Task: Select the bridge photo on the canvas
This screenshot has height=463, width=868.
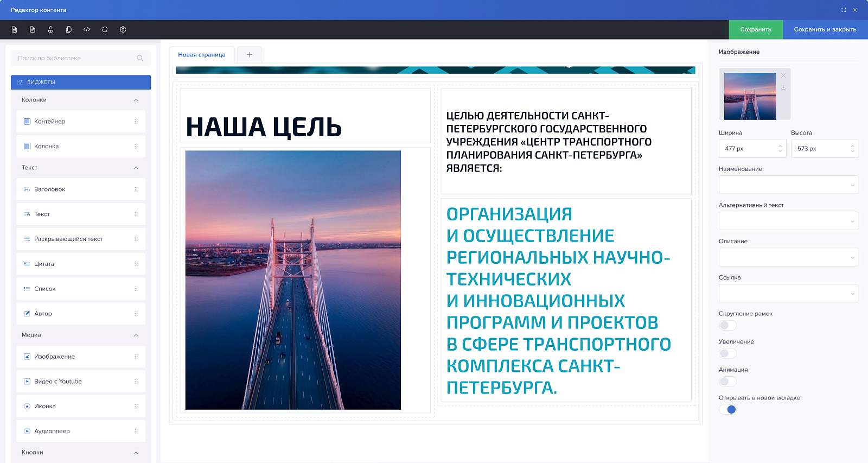Action: (293, 280)
